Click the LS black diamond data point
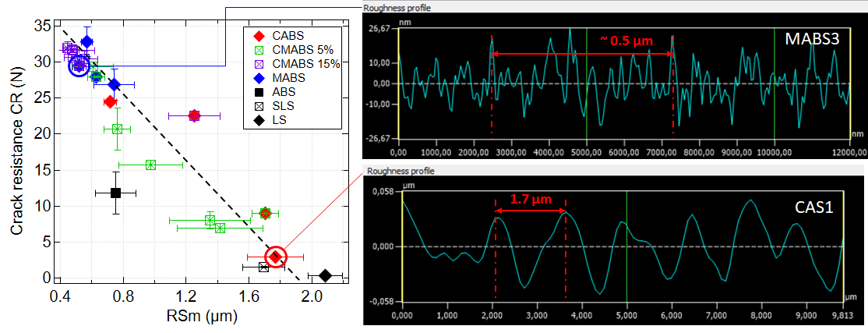The width and height of the screenshot is (868, 333). click(326, 275)
